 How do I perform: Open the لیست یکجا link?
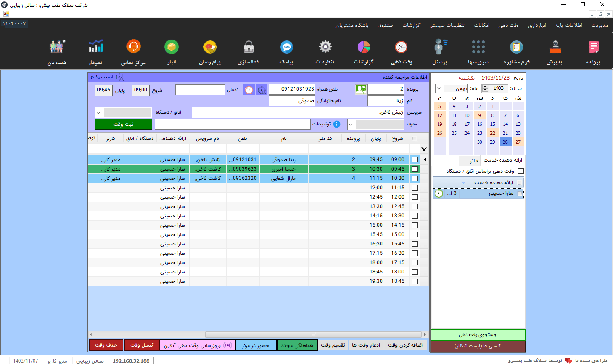102,77
